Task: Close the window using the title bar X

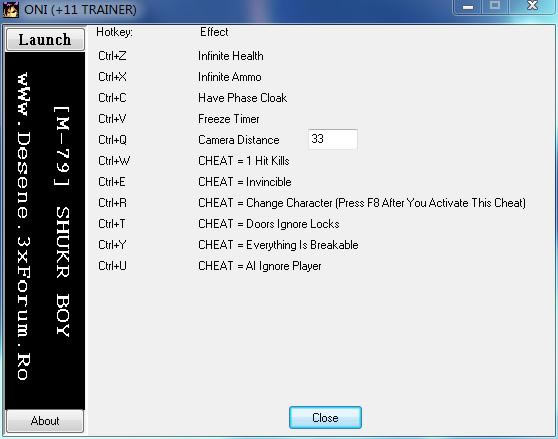Action: click(532, 6)
